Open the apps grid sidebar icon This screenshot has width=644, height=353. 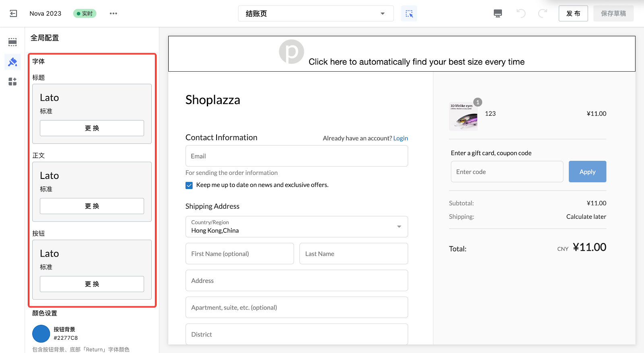(x=12, y=82)
